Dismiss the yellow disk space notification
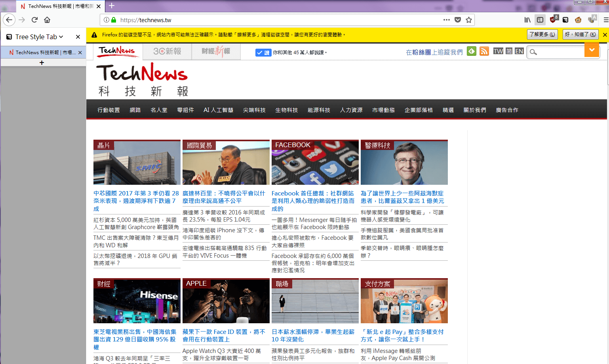609x364 pixels. (x=605, y=35)
